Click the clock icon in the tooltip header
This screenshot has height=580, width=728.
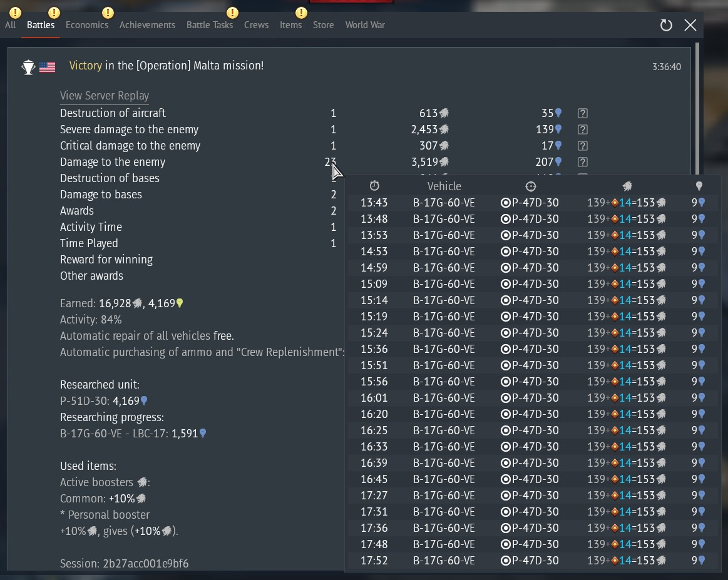[x=374, y=186]
